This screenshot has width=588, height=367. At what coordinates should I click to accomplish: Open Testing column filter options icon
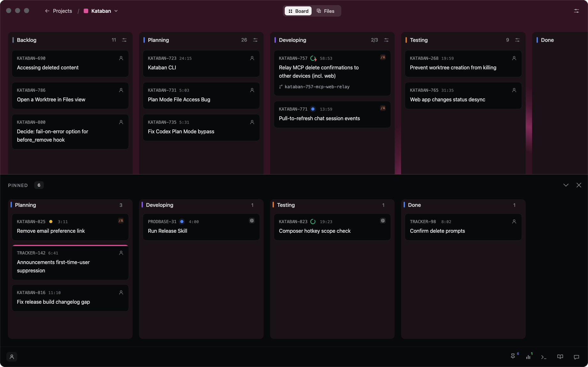[517, 40]
